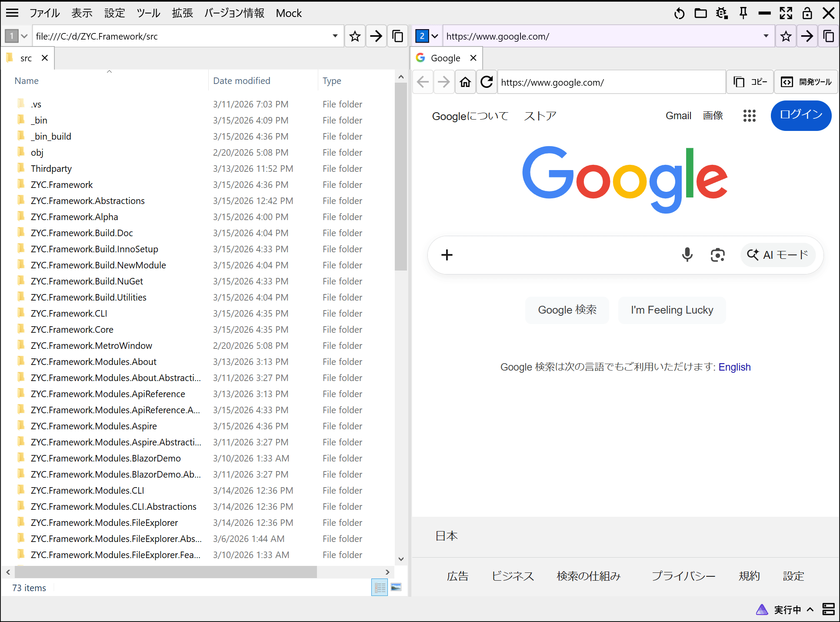Open the src address bar dropdown
This screenshot has width=840, height=622.
pyautogui.click(x=334, y=36)
